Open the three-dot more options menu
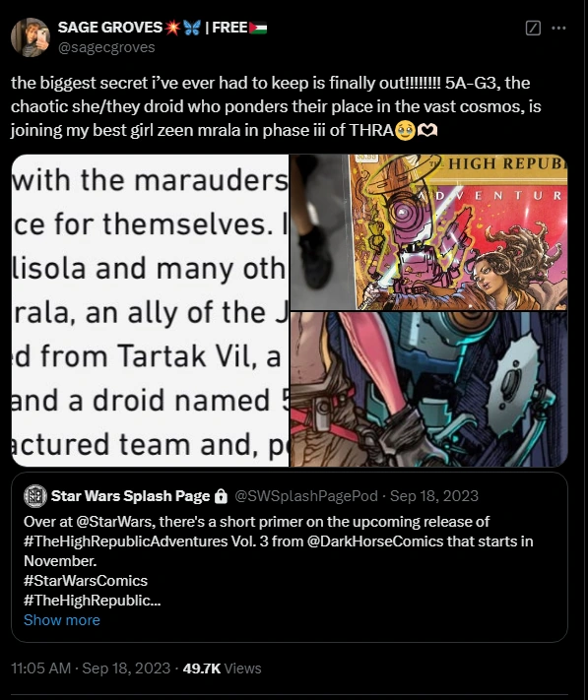Screen dimensions: 588x700 [558, 28]
